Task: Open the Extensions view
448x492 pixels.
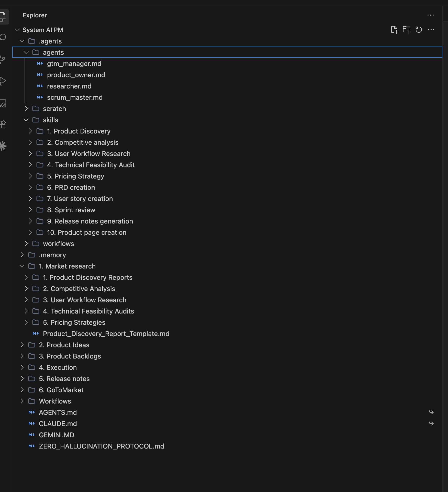Action: (3, 124)
